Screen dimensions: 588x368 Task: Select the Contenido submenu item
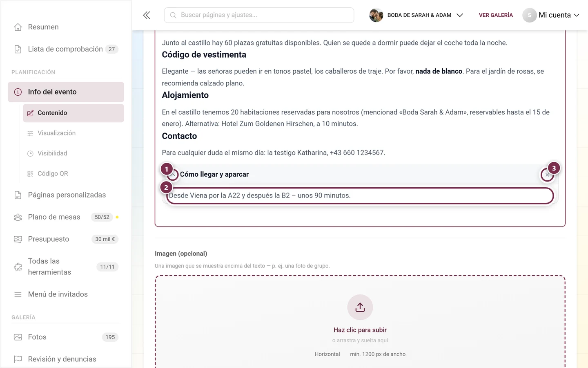click(73, 113)
